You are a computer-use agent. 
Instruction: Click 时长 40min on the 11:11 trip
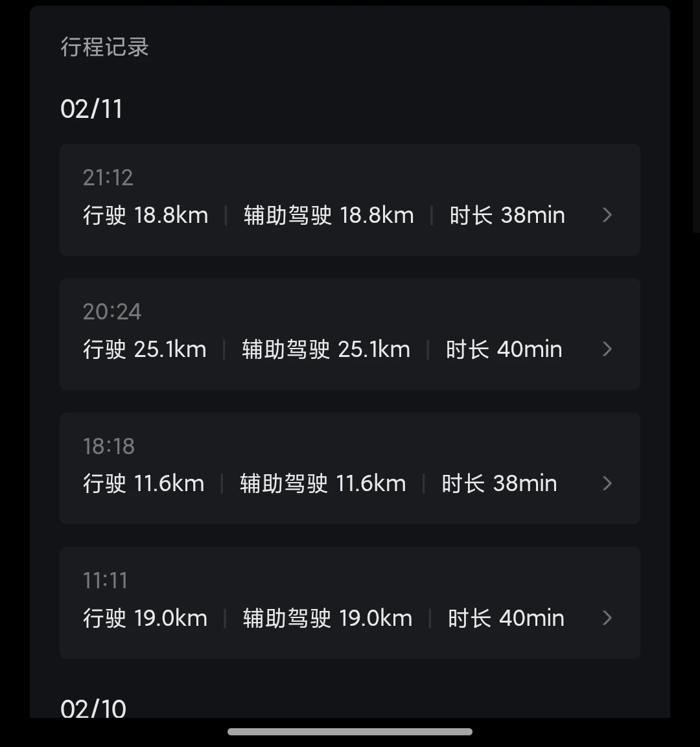click(x=506, y=618)
